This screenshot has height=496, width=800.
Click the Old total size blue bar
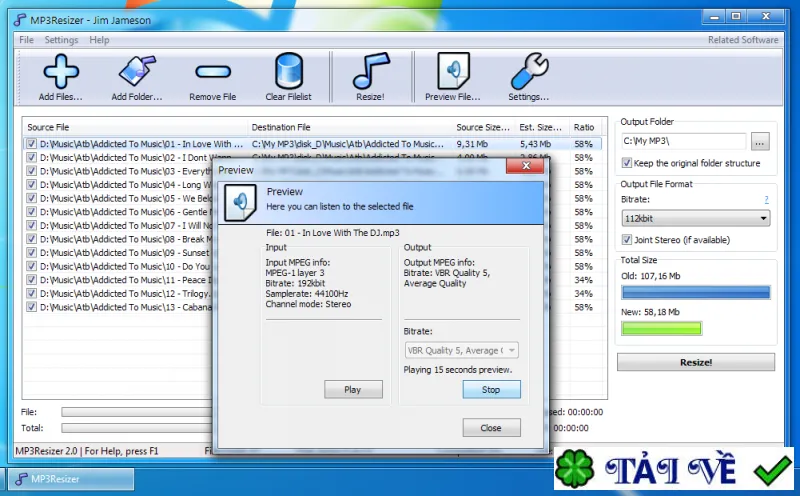point(696,292)
